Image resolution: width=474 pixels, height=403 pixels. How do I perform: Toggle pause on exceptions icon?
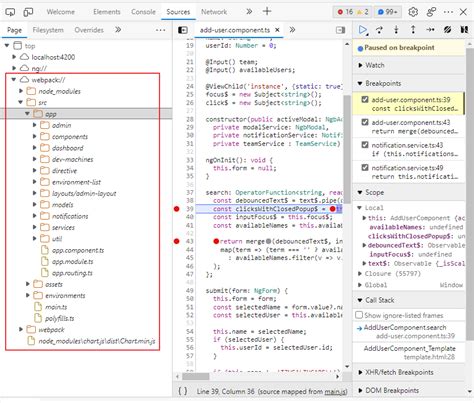(464, 30)
